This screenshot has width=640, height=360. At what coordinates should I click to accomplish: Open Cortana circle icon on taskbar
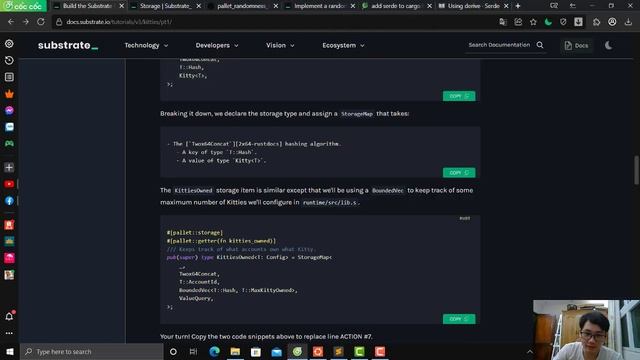click(x=173, y=351)
